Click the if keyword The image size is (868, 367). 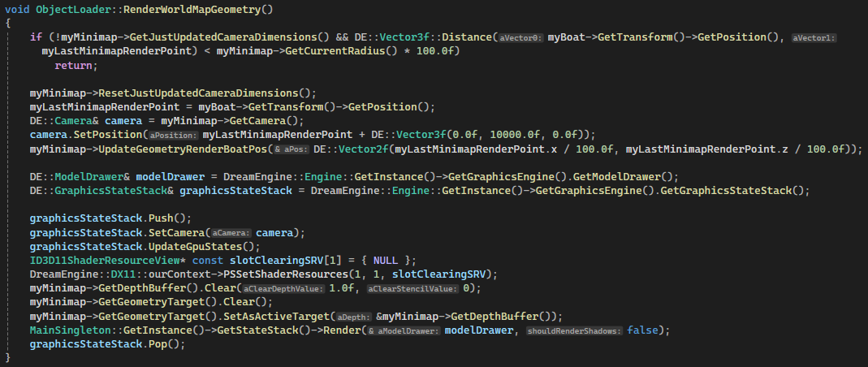pos(36,37)
